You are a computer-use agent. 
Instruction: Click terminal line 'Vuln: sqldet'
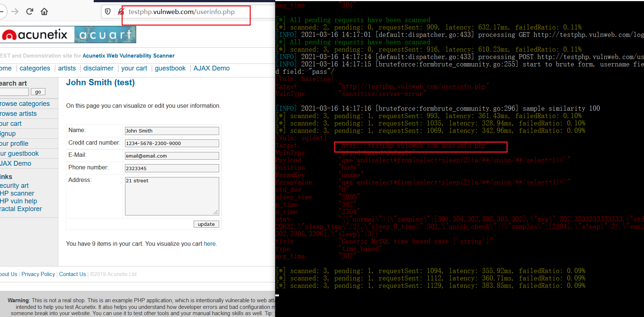click(301, 138)
